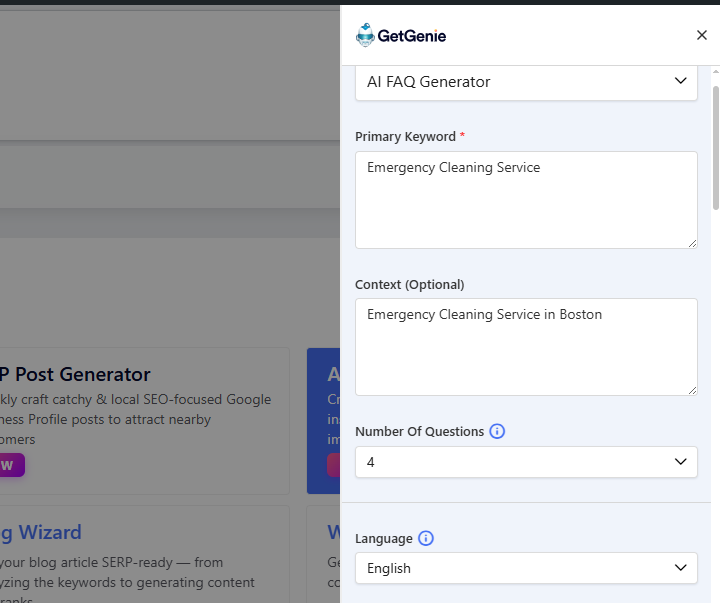Image resolution: width=720 pixels, height=603 pixels.
Task: Click the Primary Keyword field label
Action: click(405, 136)
